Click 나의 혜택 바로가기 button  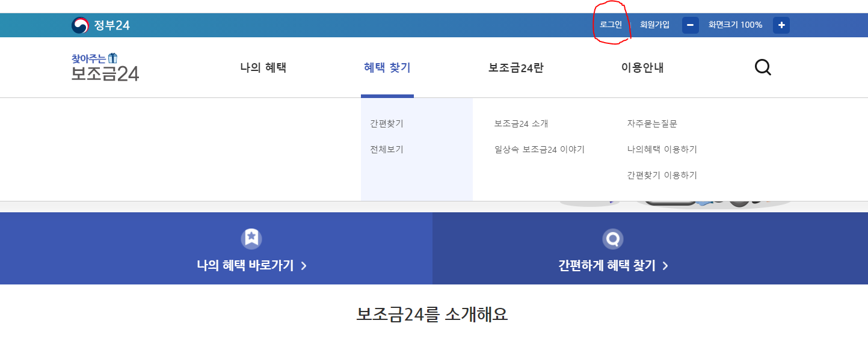(x=251, y=265)
